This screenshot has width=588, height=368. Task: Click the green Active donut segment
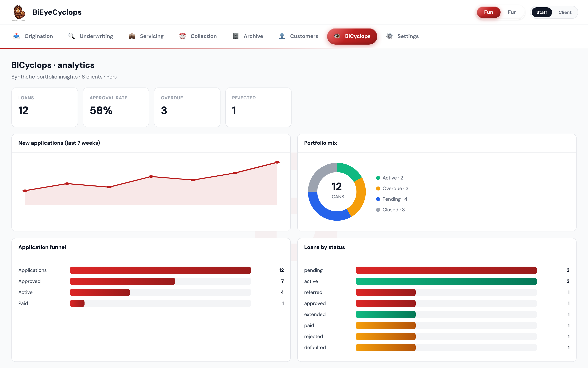coord(349,171)
